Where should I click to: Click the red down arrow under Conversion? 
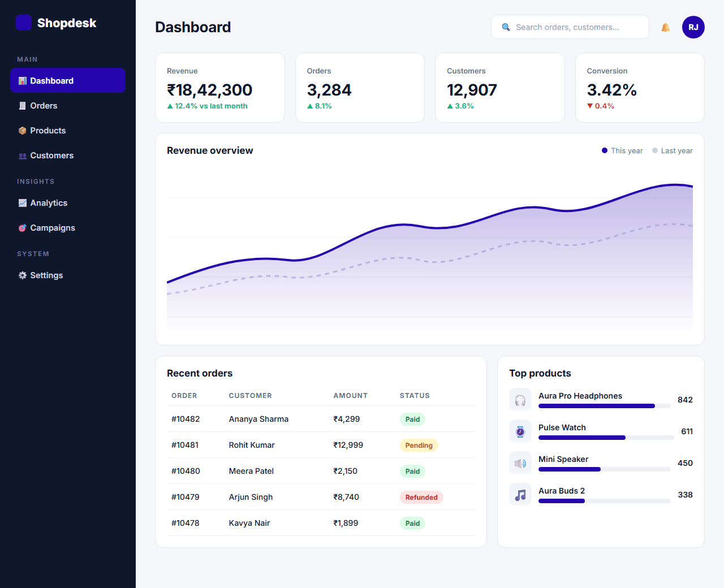point(590,106)
